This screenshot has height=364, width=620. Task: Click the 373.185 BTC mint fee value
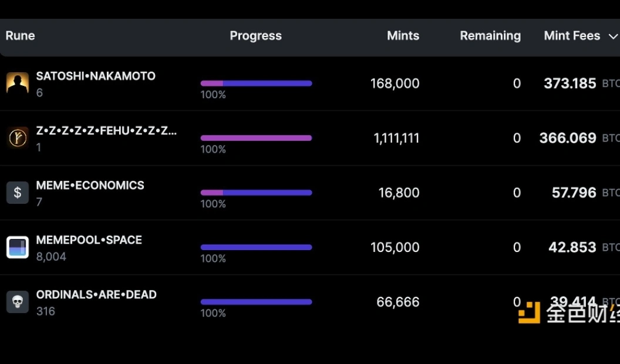tap(570, 83)
